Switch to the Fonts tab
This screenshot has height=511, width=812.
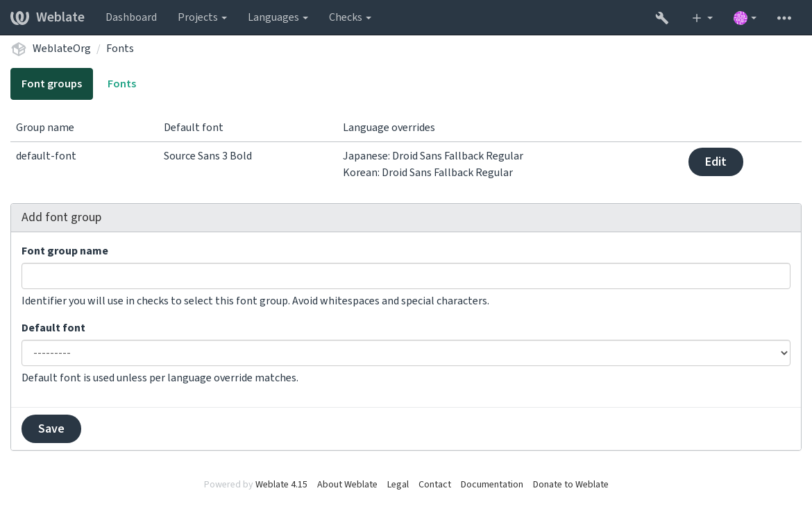[x=121, y=84]
